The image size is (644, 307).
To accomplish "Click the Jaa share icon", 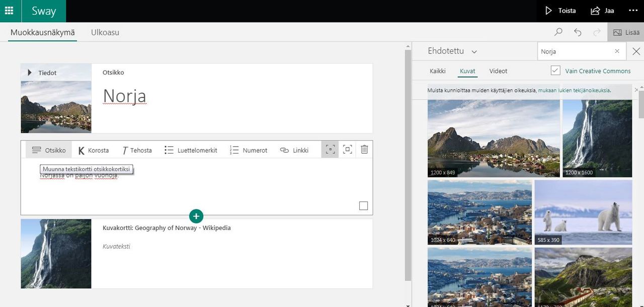I will pos(596,11).
